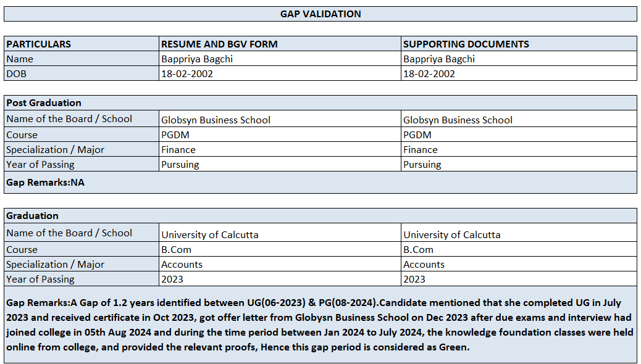This screenshot has width=641, height=364.
Task: Select the Gap Remarks:NA cell
Action: pos(45,182)
